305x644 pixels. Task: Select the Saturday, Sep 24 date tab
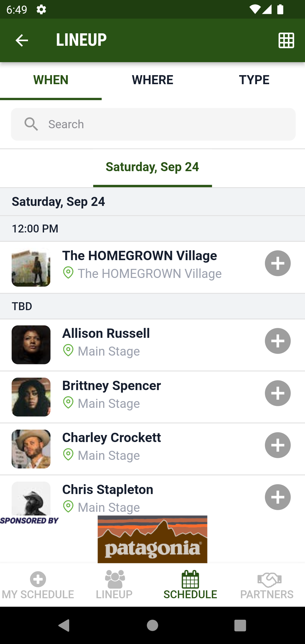(x=152, y=167)
